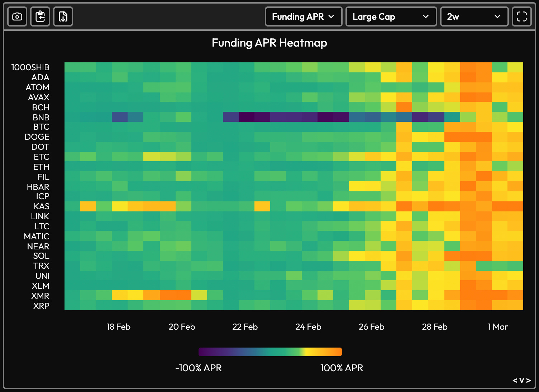Image resolution: width=539 pixels, height=392 pixels.
Task: Select the 1000SHIB row label
Action: pyautogui.click(x=30, y=67)
